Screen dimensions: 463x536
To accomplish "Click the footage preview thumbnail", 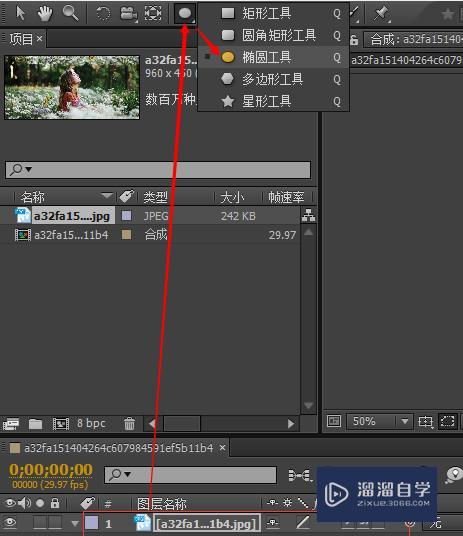I will click(x=72, y=88).
